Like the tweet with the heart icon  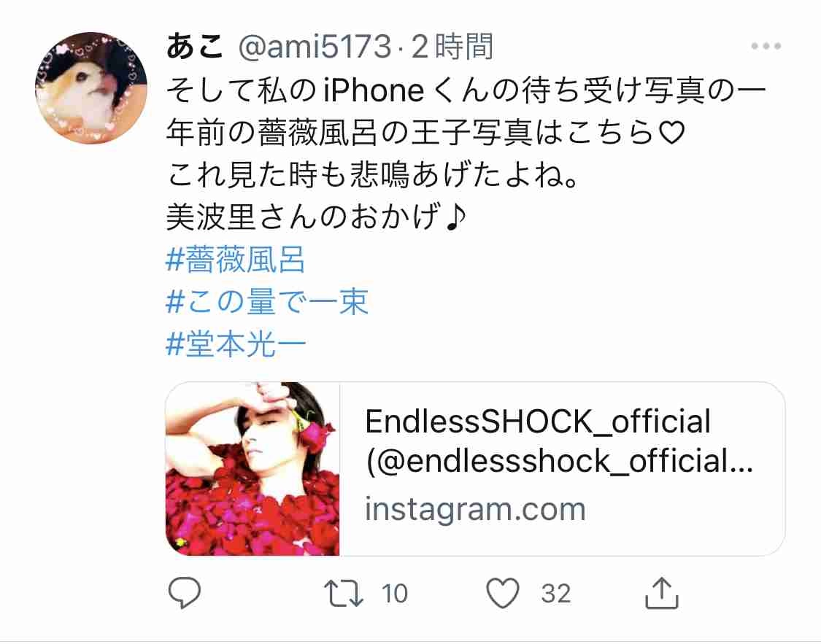pyautogui.click(x=503, y=593)
